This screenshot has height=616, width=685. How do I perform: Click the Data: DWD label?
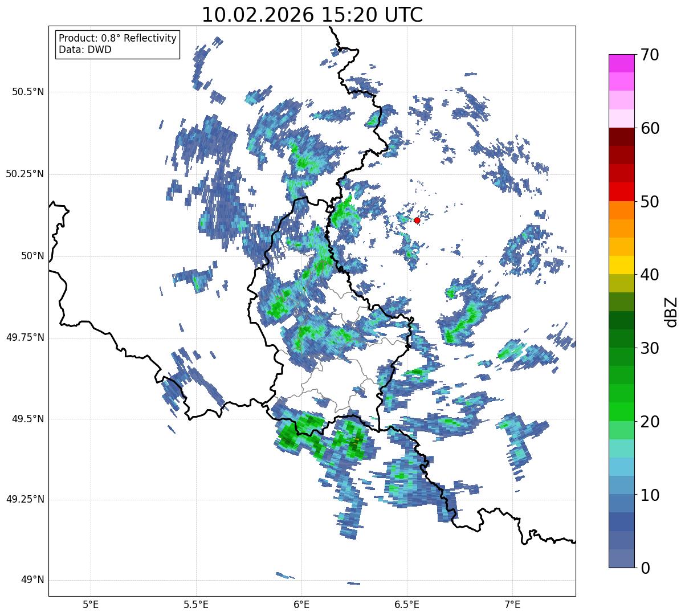[x=85, y=50]
